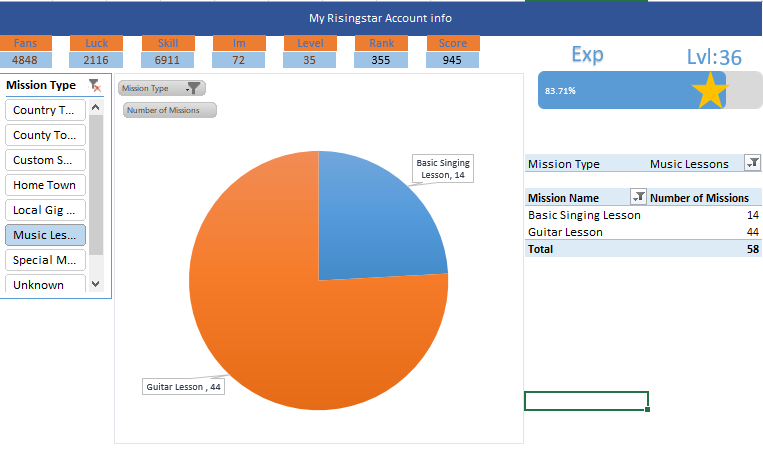Toggle the Music Les... slicer item

(x=45, y=235)
